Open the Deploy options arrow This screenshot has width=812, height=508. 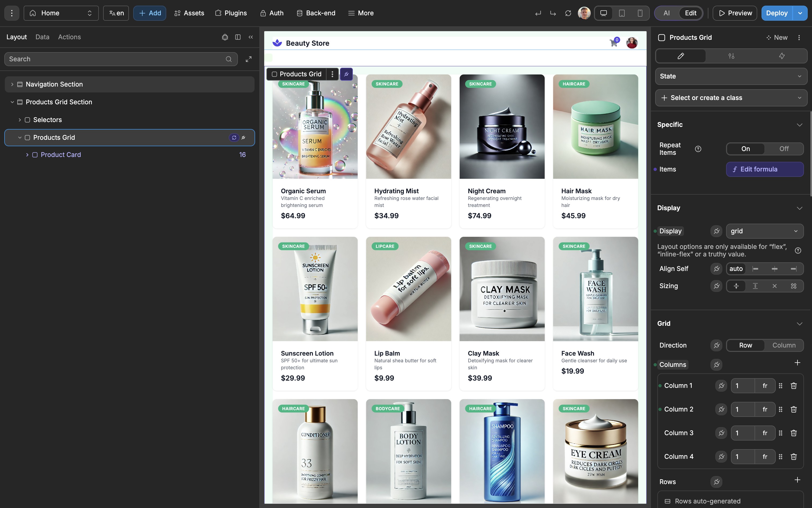coord(800,13)
